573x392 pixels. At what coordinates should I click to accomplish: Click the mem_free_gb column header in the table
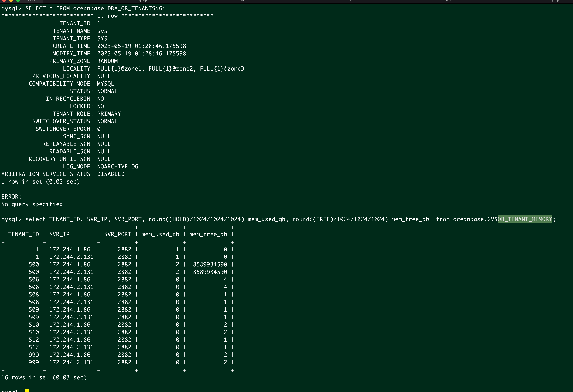pyautogui.click(x=208, y=234)
